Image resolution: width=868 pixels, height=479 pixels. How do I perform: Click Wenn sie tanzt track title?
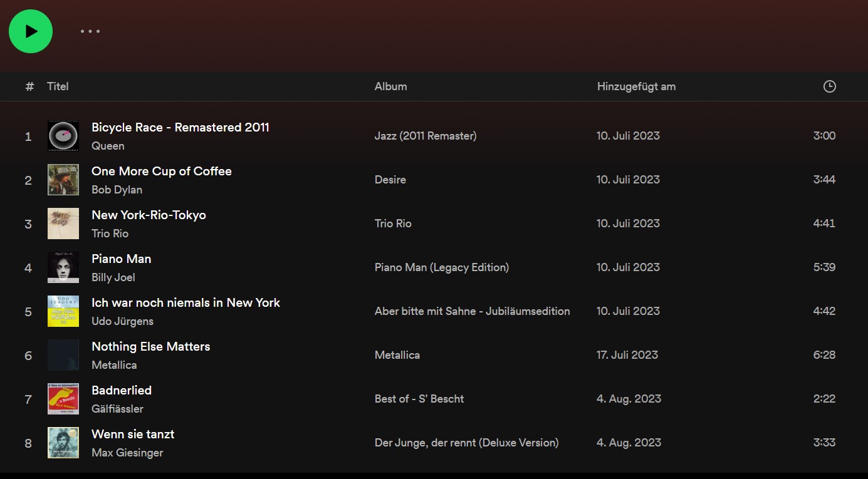[133, 433]
